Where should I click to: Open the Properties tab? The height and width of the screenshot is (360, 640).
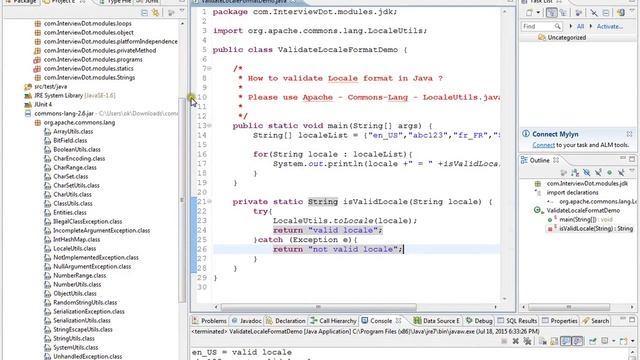point(559,321)
